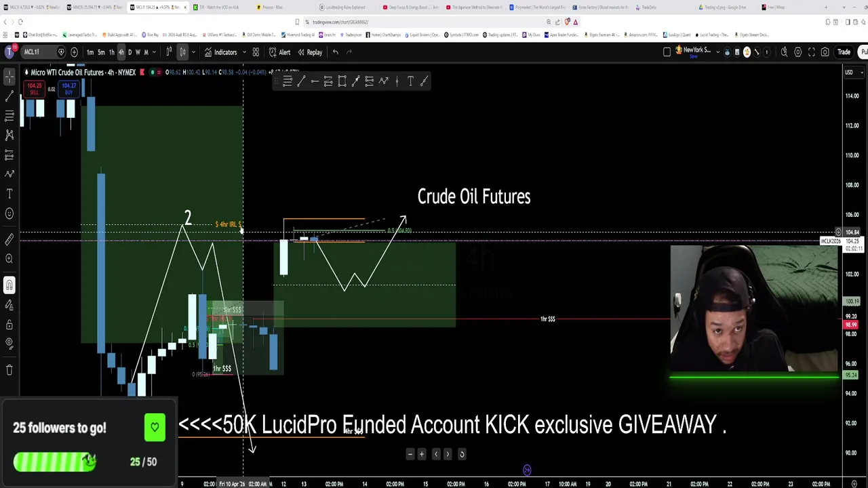
Task: Select the vertical line favorite tool
Action: coord(397,81)
